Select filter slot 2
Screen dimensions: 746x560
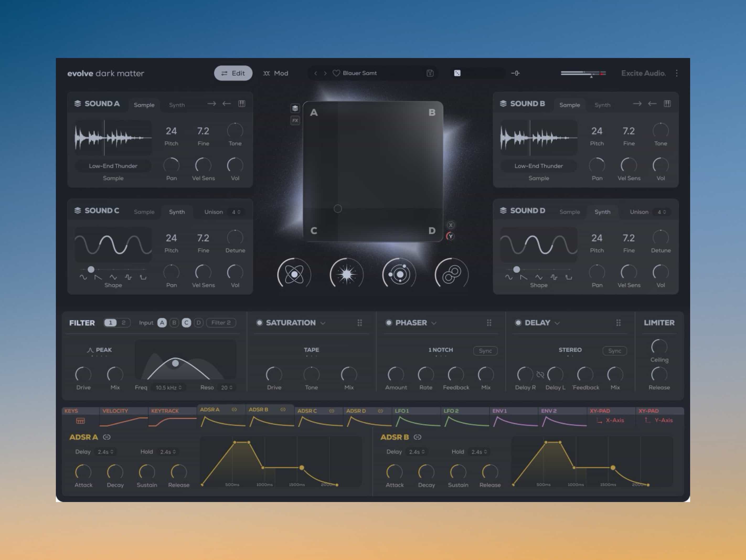coord(124,323)
